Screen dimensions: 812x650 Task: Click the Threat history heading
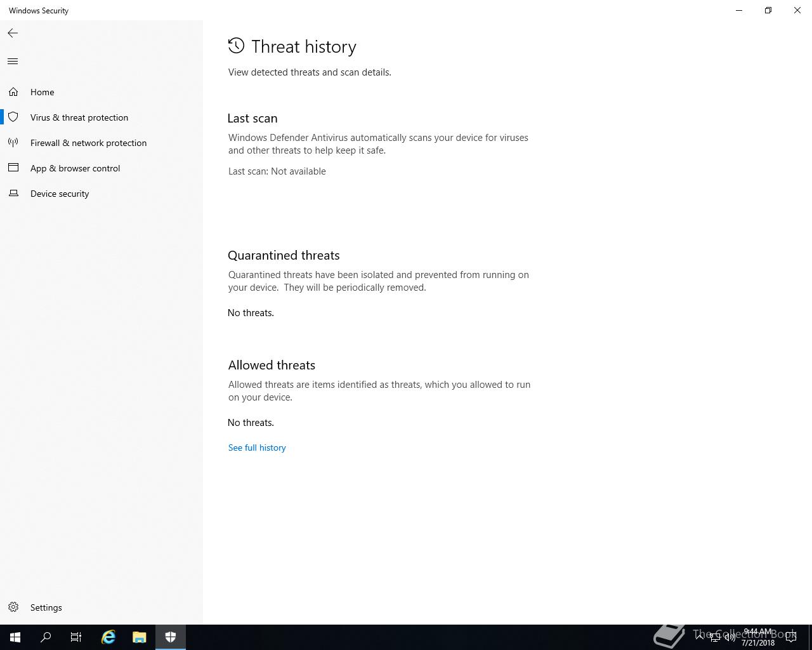[x=304, y=46]
